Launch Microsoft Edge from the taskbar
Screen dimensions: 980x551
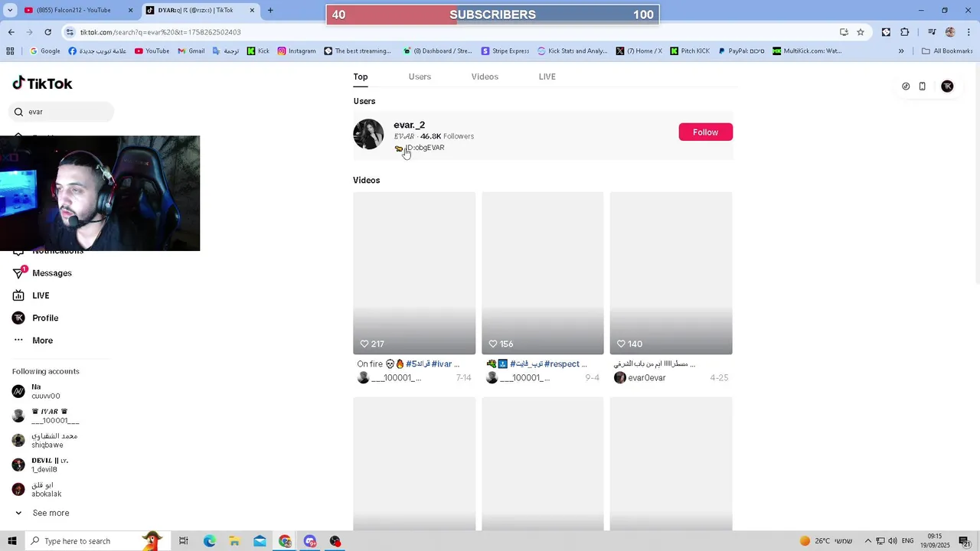click(209, 541)
